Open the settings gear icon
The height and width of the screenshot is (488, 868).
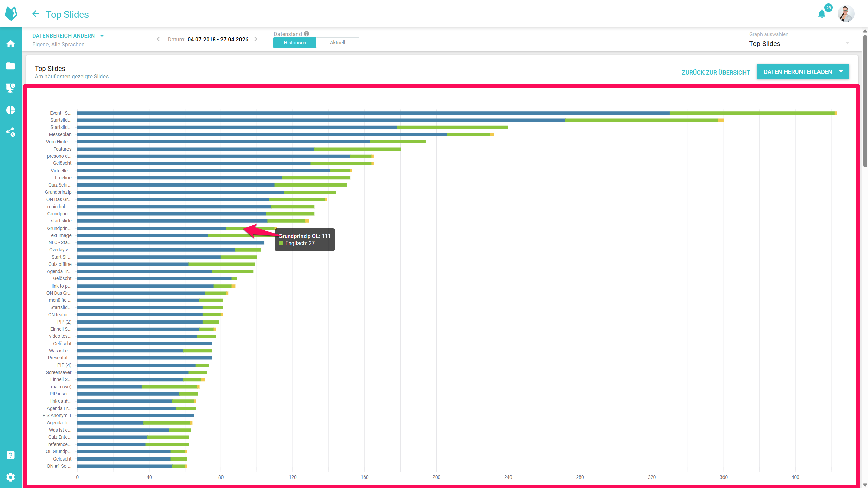coord(11,477)
